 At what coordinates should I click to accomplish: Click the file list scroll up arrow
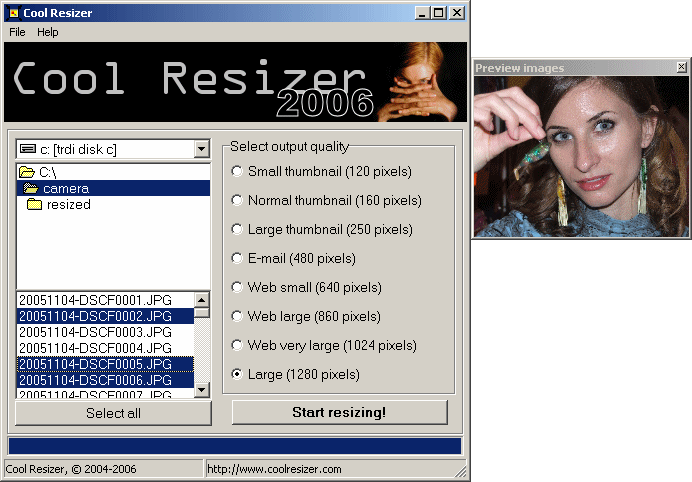tap(202, 300)
